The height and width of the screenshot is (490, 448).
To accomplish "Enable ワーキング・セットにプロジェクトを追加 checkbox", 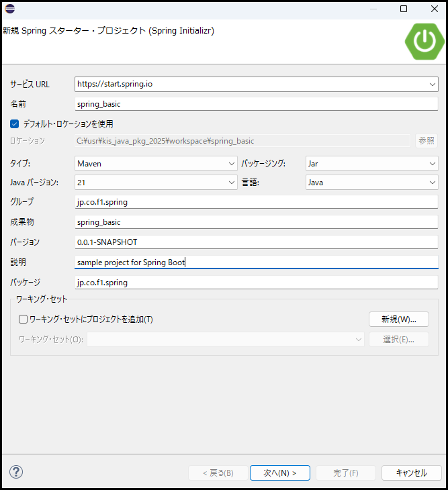I will [x=23, y=320].
